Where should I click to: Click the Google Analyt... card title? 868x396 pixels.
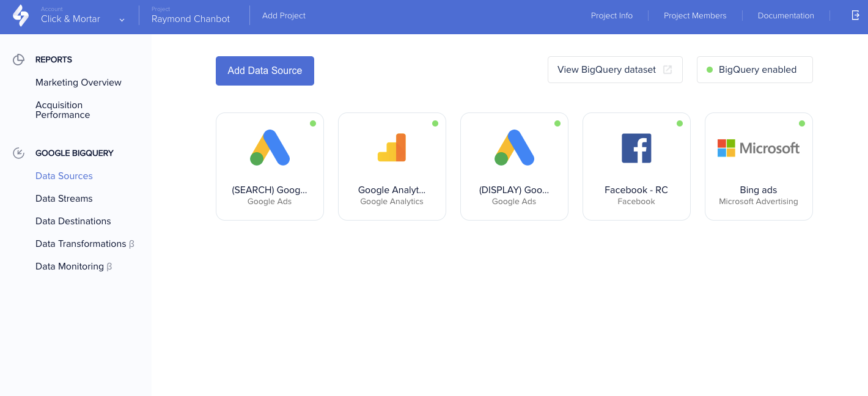(392, 190)
